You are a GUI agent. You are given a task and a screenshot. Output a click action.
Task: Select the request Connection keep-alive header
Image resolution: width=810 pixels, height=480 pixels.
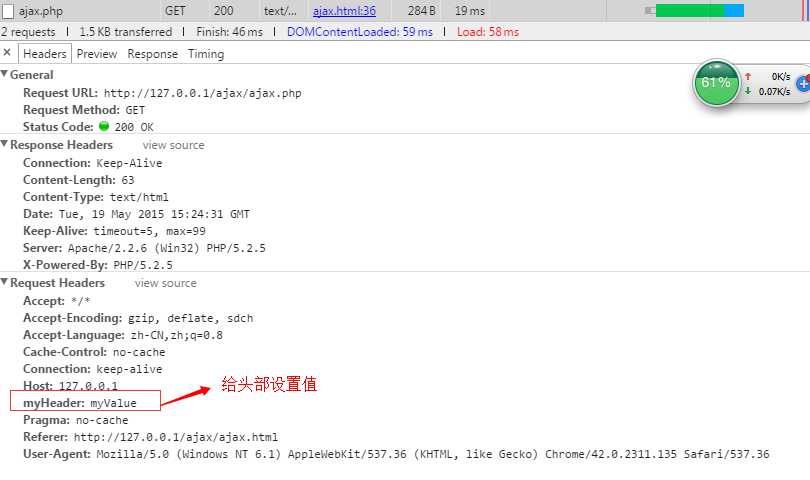click(x=92, y=369)
